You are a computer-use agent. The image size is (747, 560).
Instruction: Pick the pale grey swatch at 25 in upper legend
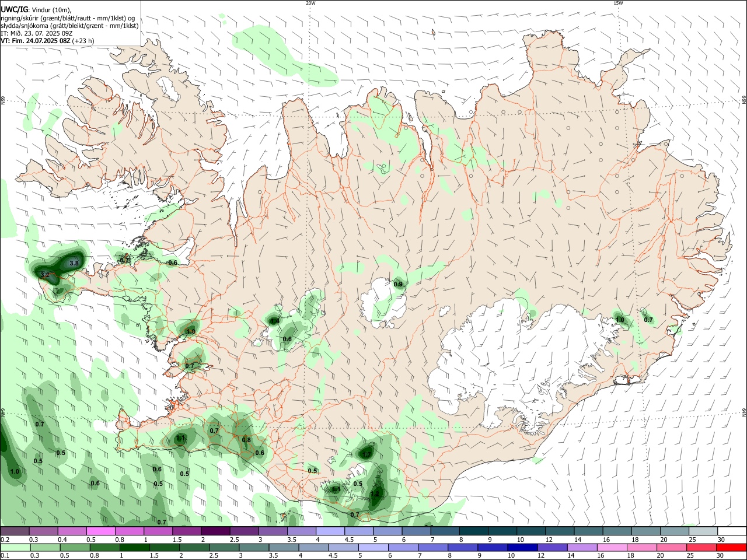click(x=702, y=531)
